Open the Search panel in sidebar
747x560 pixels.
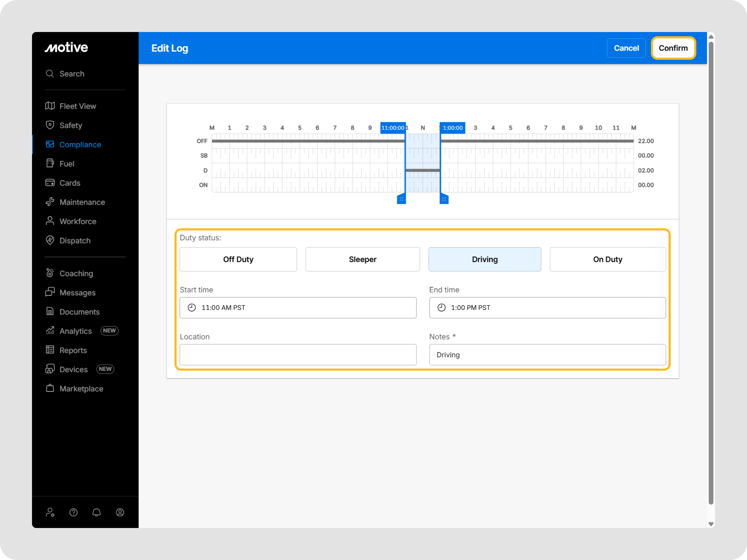pyautogui.click(x=50, y=74)
